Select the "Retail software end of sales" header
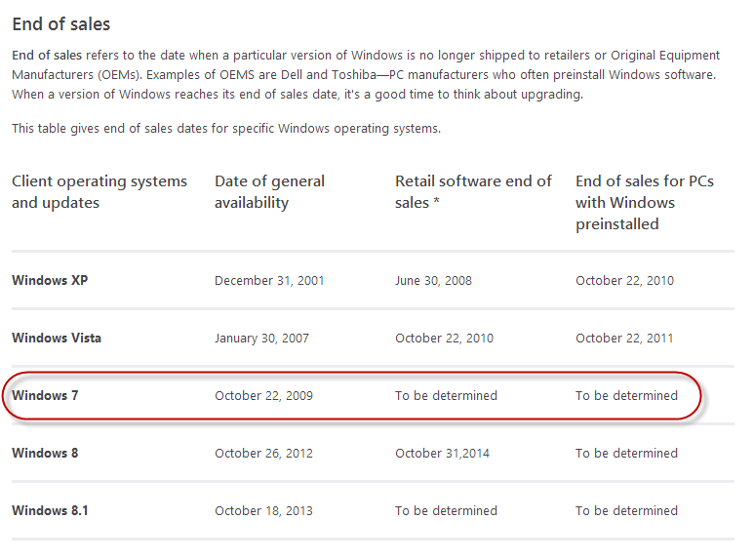Image resolution: width=753 pixels, height=560 pixels. click(x=473, y=192)
